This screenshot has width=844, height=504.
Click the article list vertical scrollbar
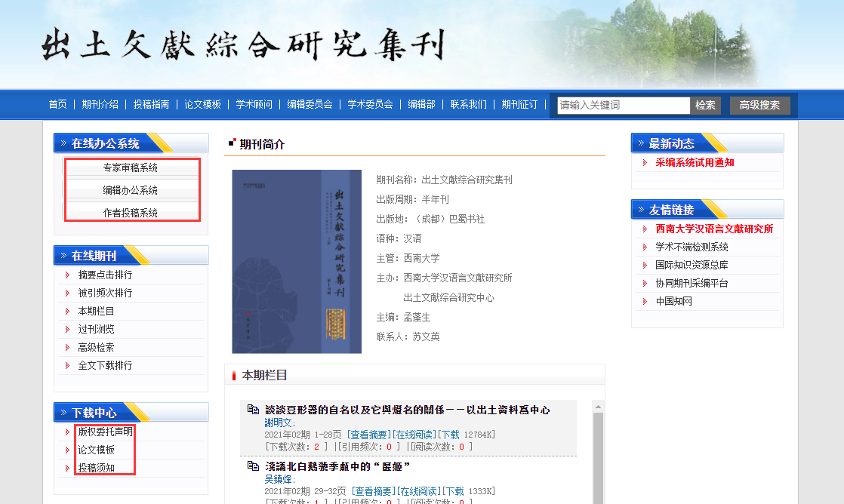[598, 453]
